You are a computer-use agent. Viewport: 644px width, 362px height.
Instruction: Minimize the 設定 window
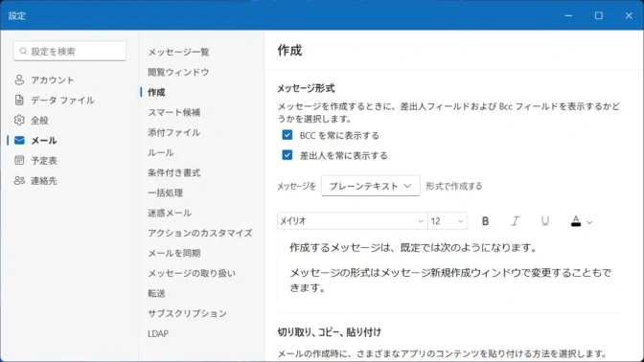coord(568,15)
